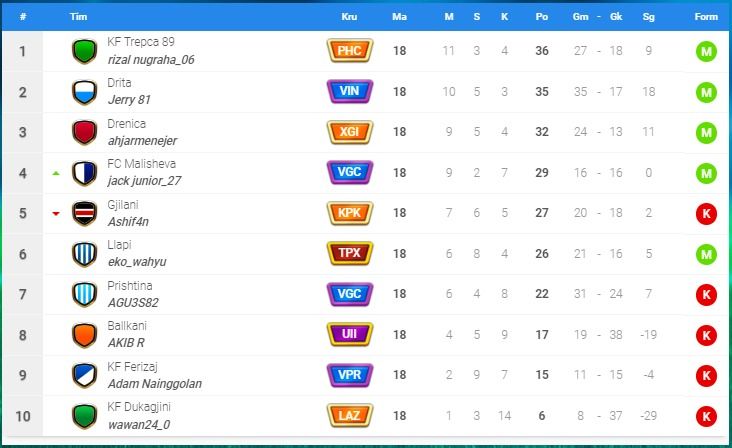This screenshot has height=448, width=732.
Task: Open manager rizal nugraha_06 profile
Action: pos(150,60)
